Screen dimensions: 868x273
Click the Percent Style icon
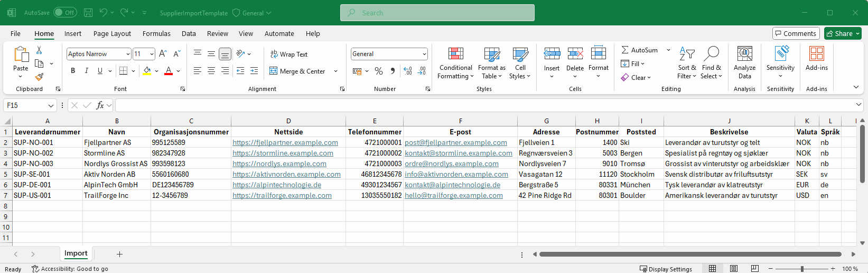click(x=379, y=71)
